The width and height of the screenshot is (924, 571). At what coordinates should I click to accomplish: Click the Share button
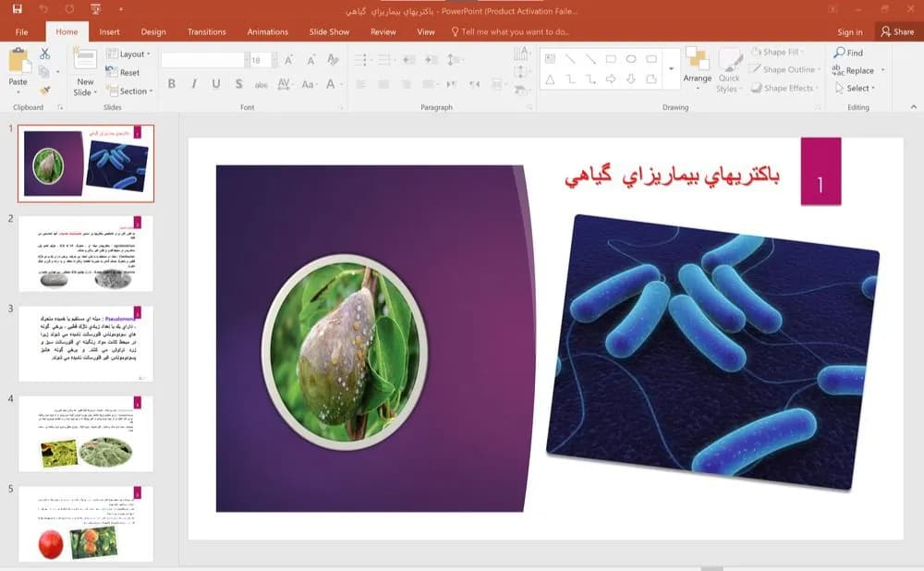click(x=897, y=31)
